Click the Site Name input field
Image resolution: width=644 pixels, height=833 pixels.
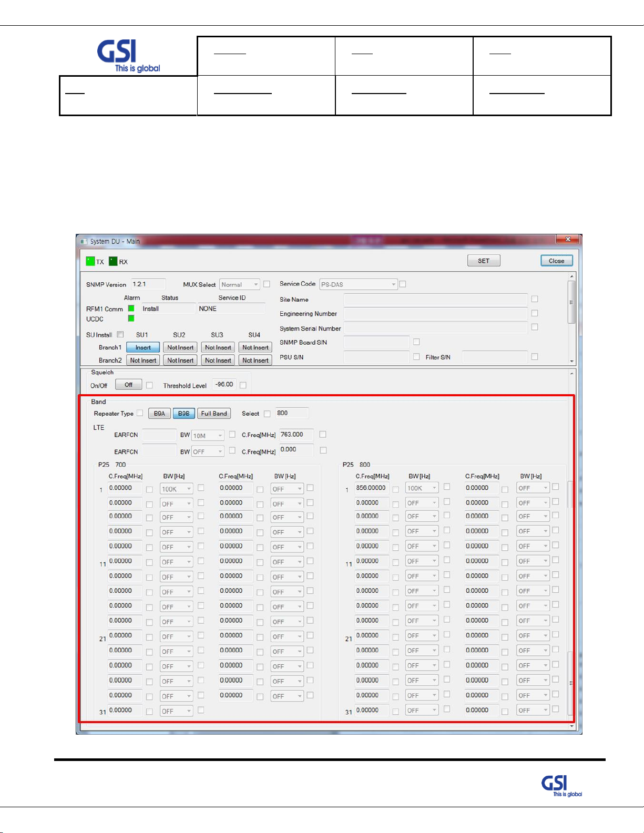pyautogui.click(x=436, y=300)
